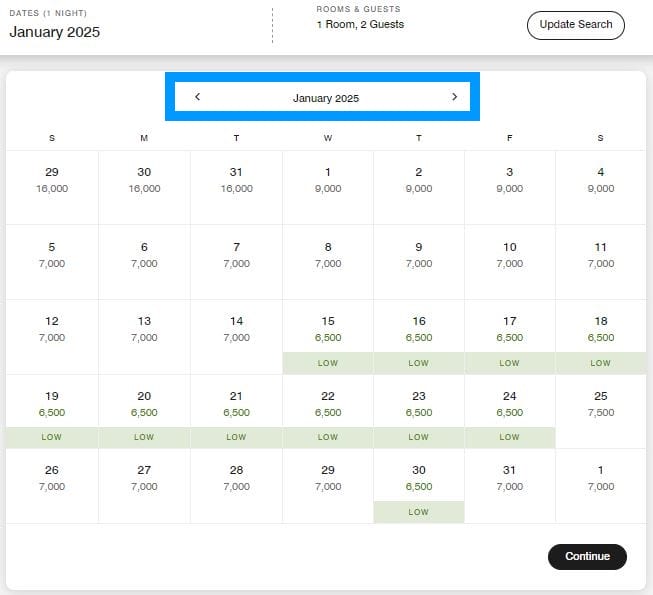Open Rooms & Guests selector
The height and width of the screenshot is (595, 653).
[360, 17]
